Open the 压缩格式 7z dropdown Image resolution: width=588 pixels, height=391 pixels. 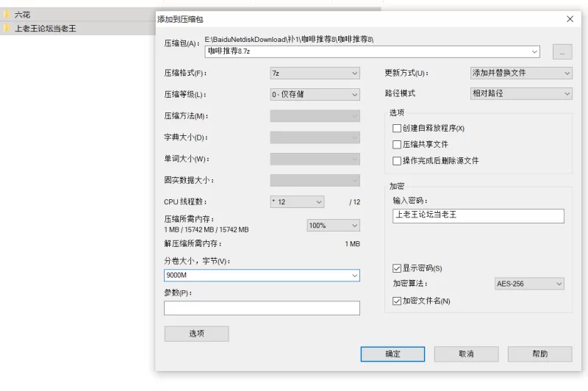click(x=315, y=73)
